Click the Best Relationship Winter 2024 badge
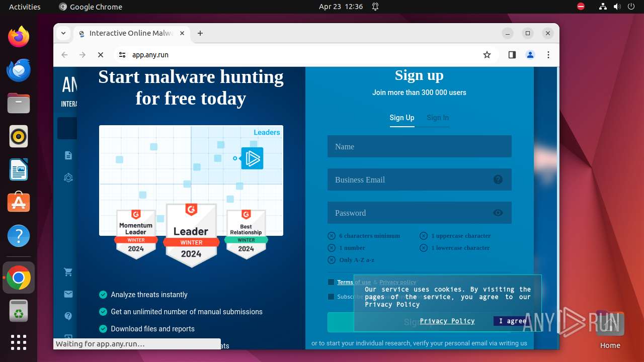Screen dimensions: 644x362 [x=246, y=234]
